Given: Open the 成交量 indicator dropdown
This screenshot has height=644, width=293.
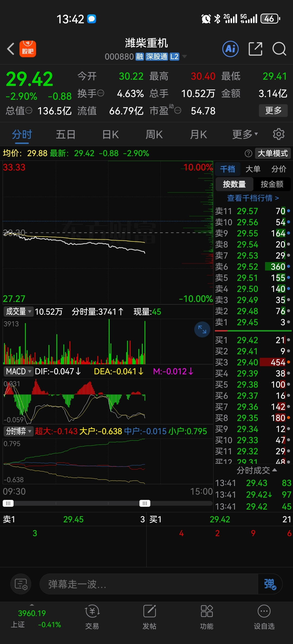Looking at the screenshot, I should point(18,311).
